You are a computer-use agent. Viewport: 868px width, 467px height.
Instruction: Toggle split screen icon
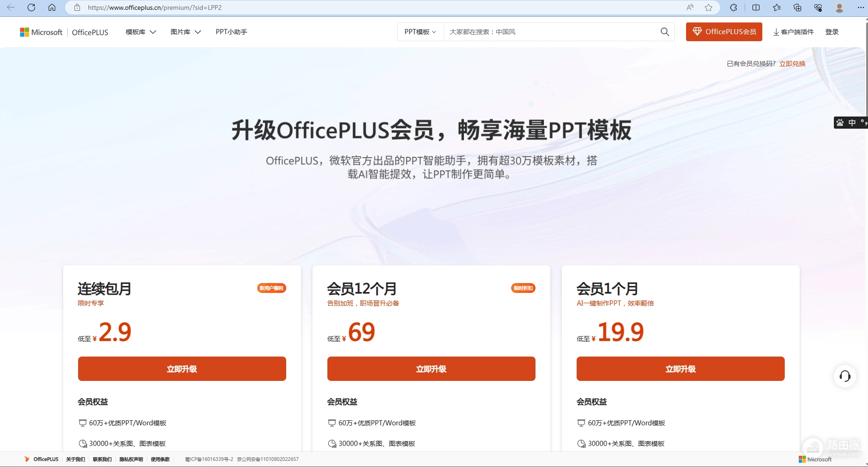tap(756, 7)
